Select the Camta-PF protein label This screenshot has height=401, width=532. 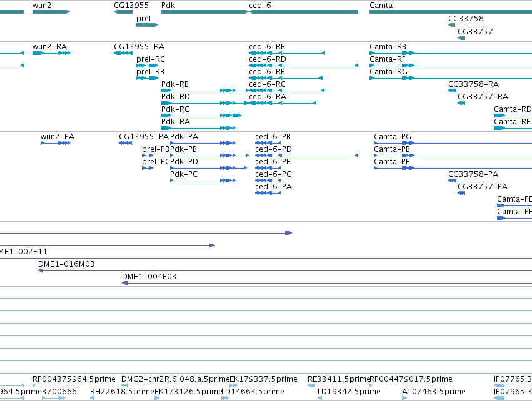tap(391, 162)
